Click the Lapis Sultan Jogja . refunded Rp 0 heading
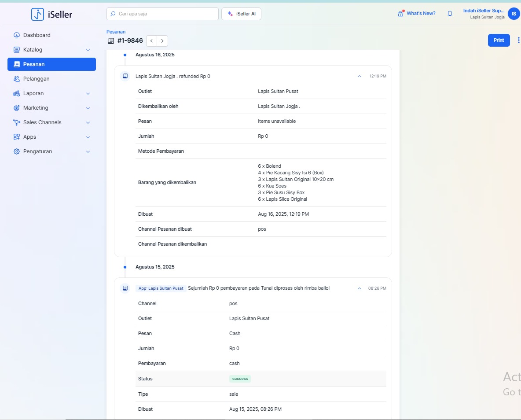The image size is (521, 420). pyautogui.click(x=173, y=77)
